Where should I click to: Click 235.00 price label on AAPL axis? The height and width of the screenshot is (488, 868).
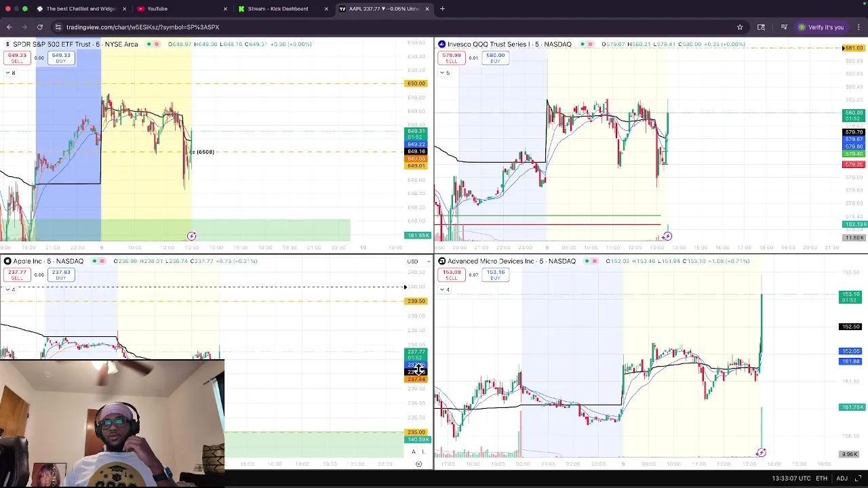[416, 432]
